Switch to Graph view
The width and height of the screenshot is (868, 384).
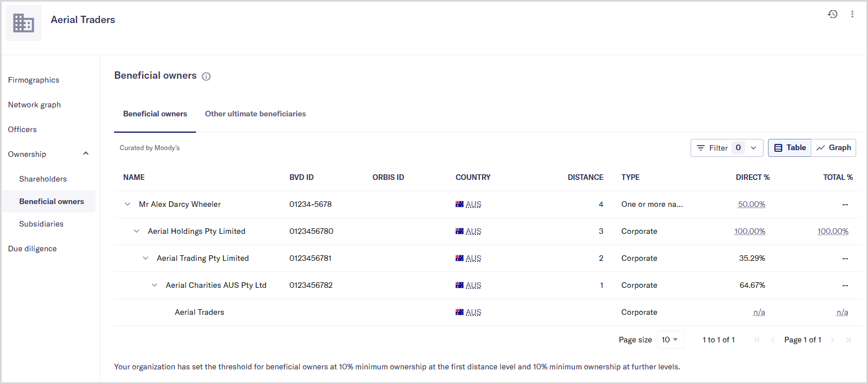pyautogui.click(x=834, y=148)
